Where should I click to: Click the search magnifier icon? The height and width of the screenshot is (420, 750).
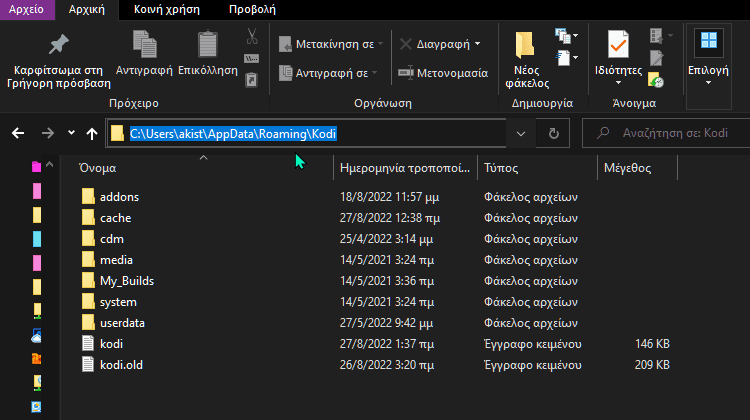coord(603,133)
